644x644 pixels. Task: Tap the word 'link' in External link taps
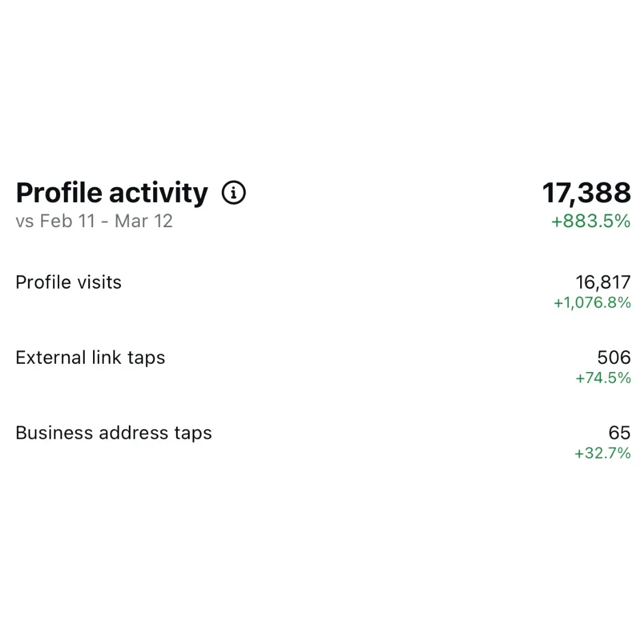coord(106,357)
